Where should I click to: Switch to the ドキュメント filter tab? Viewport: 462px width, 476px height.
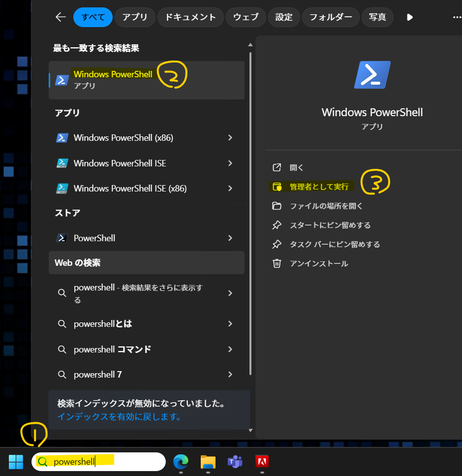click(190, 17)
